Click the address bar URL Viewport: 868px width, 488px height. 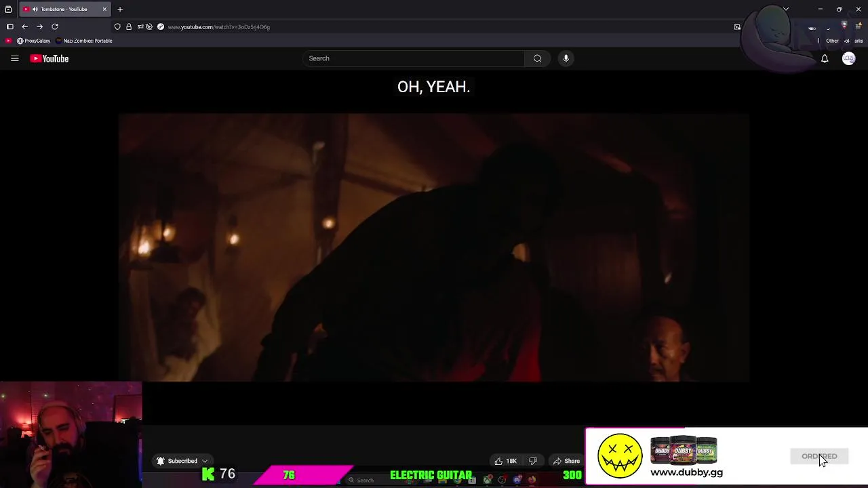tap(219, 27)
